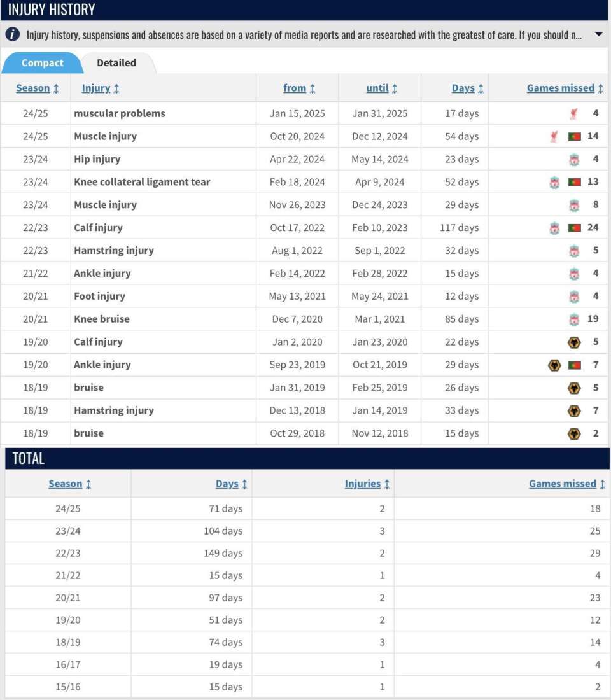The image size is (611, 700).
Task: Click Liverpool crest in Oct 20, 2024 row
Action: point(554,137)
